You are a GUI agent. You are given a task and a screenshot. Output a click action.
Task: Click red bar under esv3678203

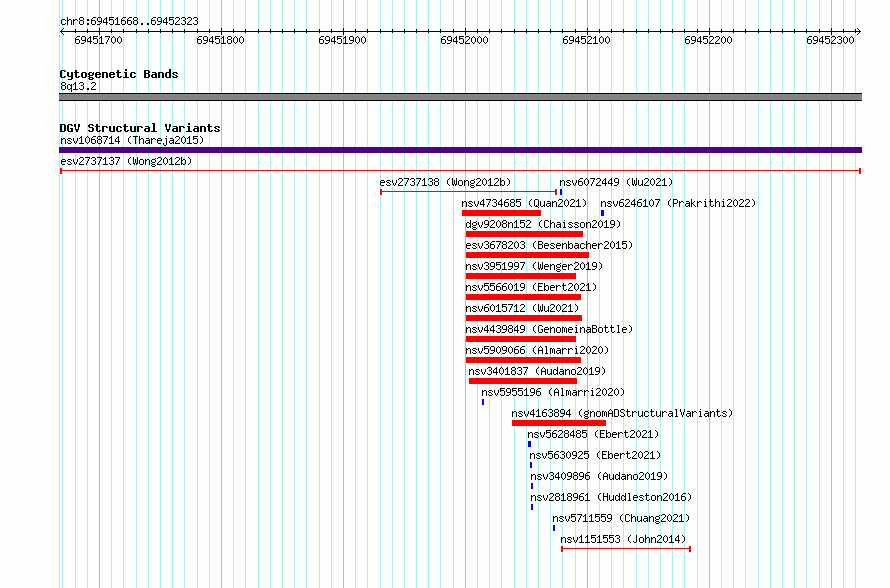[527, 255]
